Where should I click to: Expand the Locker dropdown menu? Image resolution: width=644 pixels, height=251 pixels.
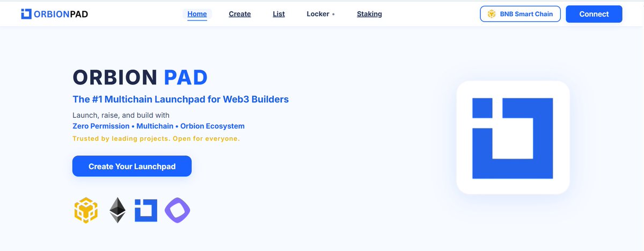(320, 14)
